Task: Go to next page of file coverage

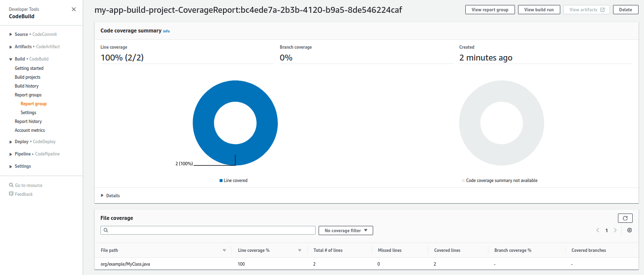Action: click(x=615, y=230)
